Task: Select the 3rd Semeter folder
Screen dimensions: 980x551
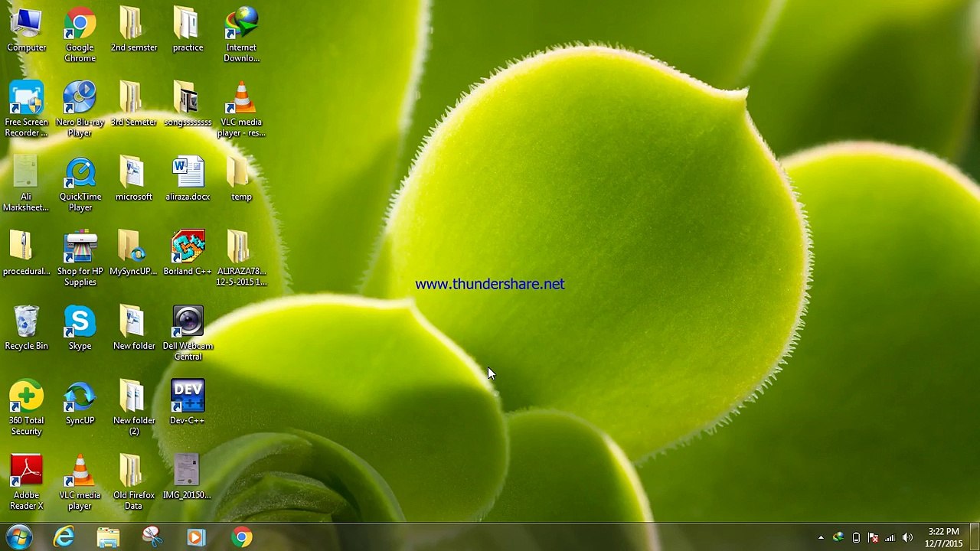Action: 134,105
